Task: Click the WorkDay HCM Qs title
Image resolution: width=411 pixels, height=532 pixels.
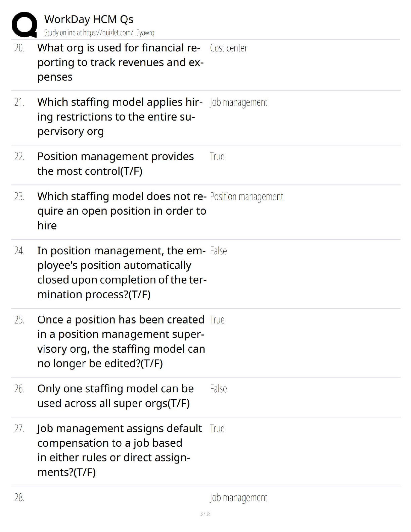Action: [89, 19]
